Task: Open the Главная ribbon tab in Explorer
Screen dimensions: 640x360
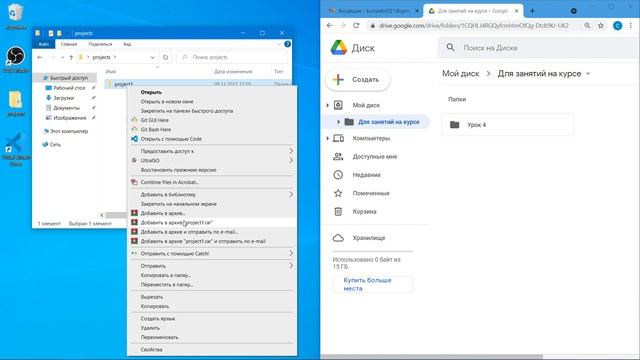Action: pyautogui.click(x=69, y=44)
